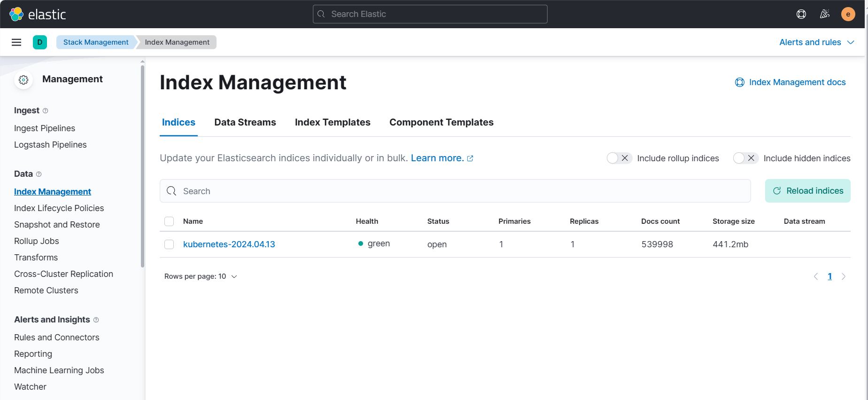Screen dimensions: 868x400
Task: Click the Ingest help tooltip icon
Action: pos(46,111)
